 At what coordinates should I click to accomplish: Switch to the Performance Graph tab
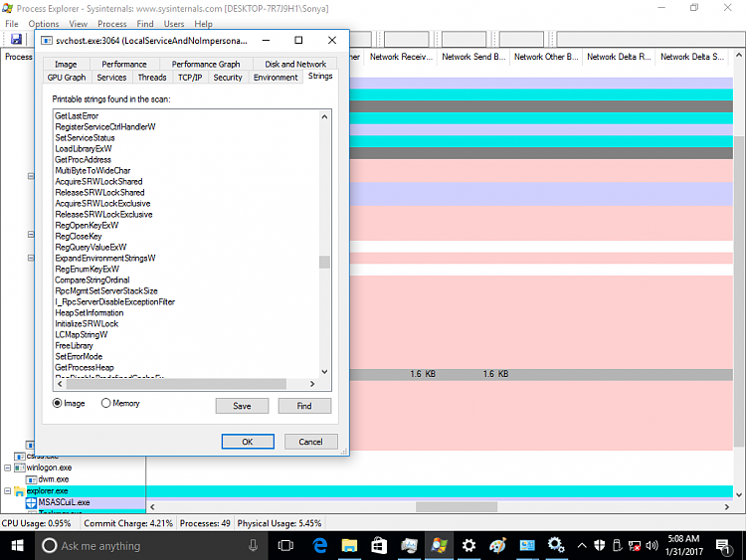(206, 65)
